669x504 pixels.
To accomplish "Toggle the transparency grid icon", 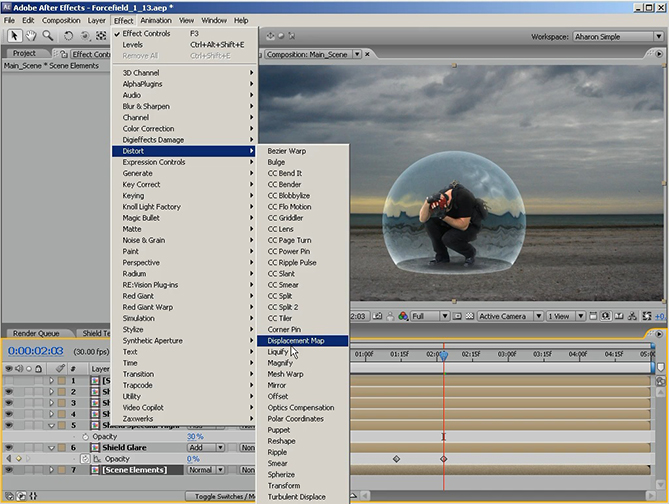I will point(469,316).
